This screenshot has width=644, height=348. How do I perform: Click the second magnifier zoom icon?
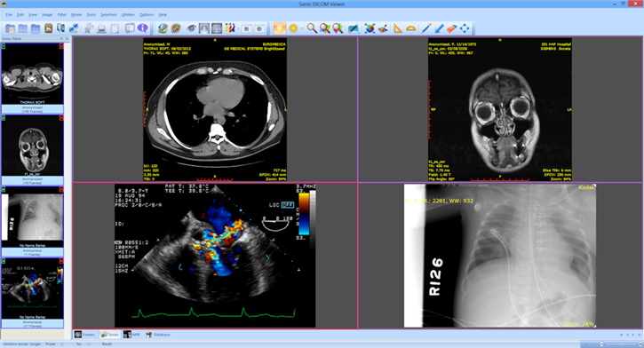(x=325, y=28)
